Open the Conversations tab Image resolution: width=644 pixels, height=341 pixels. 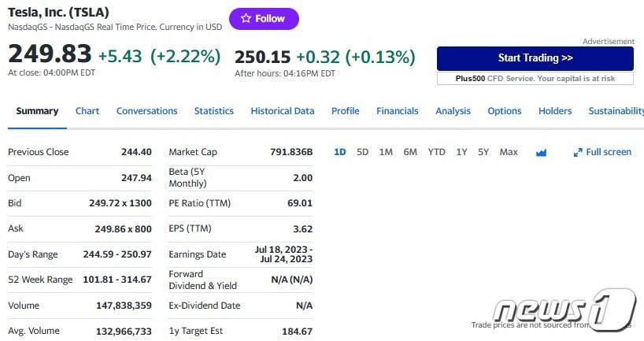(146, 111)
